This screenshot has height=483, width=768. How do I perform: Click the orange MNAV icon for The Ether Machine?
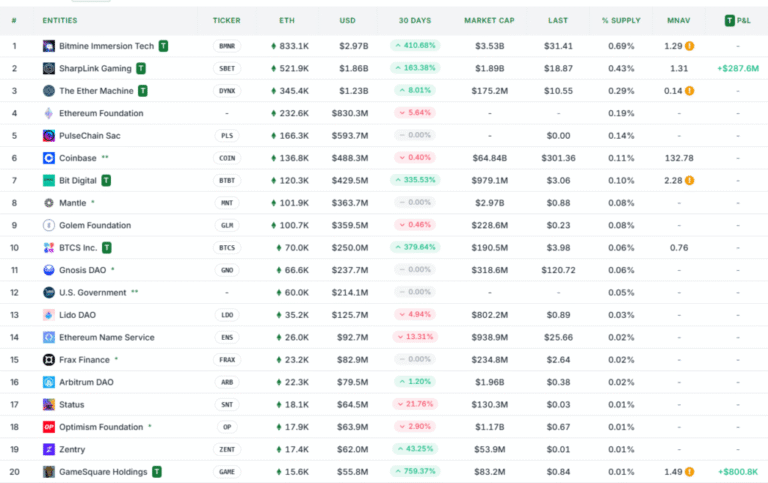coord(689,91)
